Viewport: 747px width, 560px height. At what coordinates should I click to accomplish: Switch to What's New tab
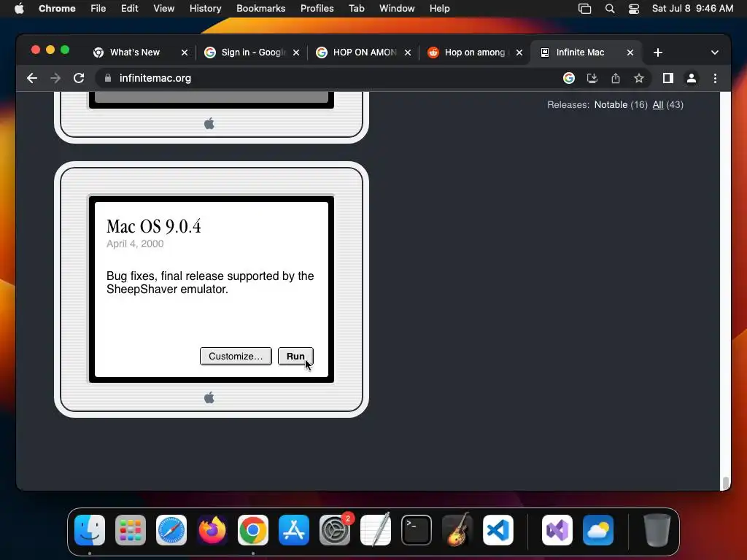click(133, 52)
